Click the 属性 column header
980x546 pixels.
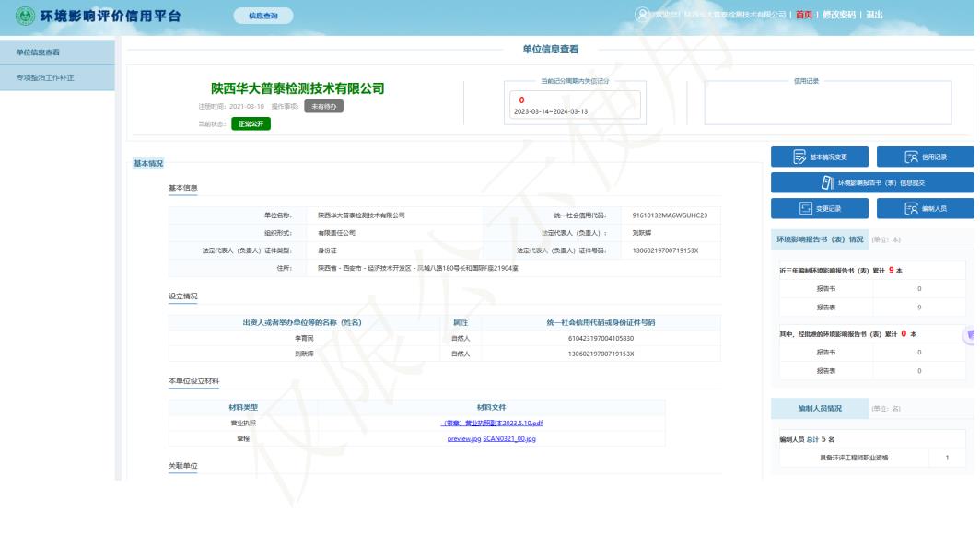(461, 323)
